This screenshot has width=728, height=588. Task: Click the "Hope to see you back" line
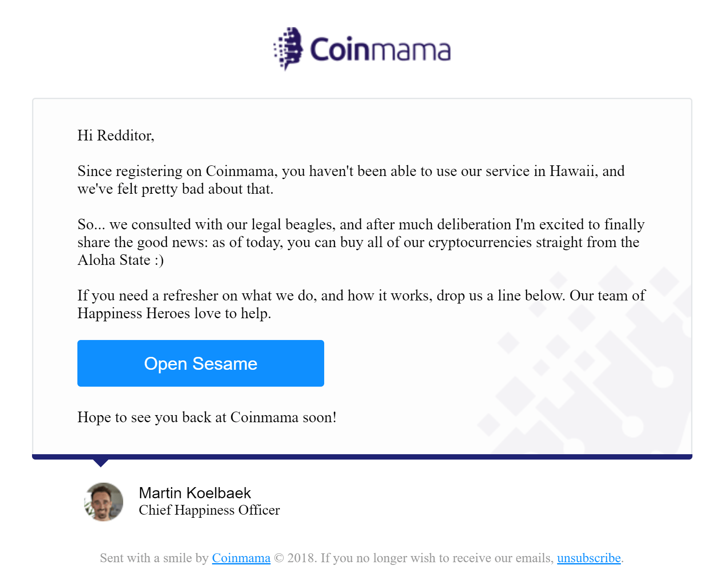click(207, 417)
